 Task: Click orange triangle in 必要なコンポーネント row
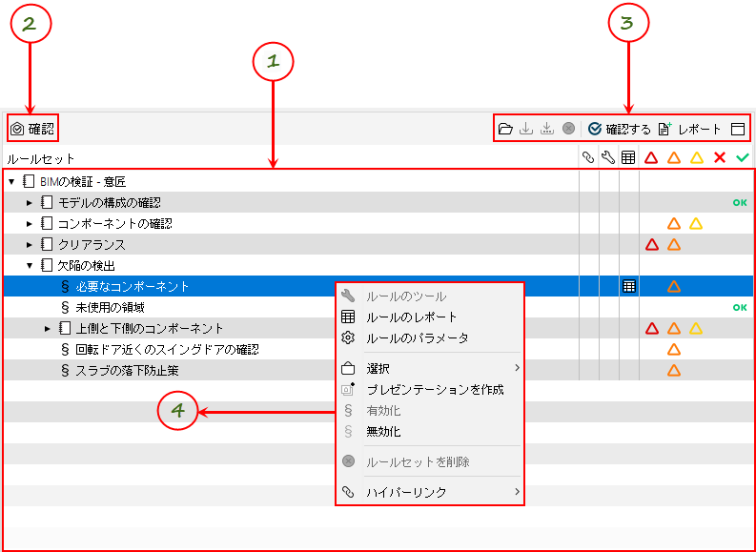(674, 286)
